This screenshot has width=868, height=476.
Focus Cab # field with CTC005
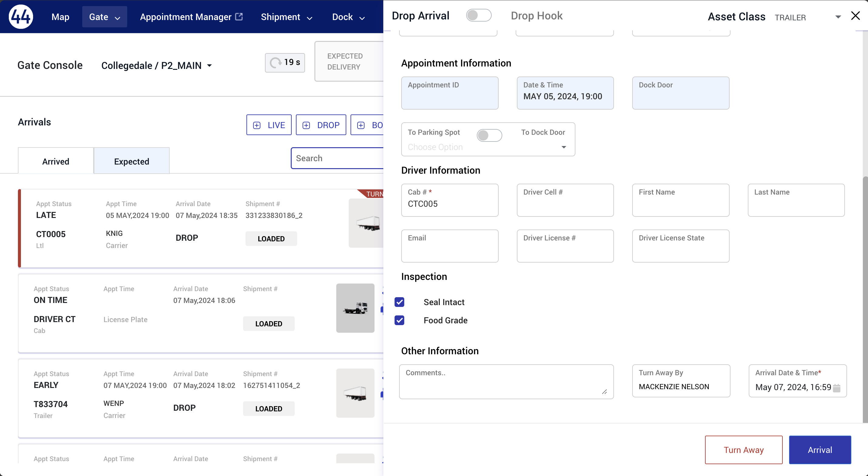point(449,200)
